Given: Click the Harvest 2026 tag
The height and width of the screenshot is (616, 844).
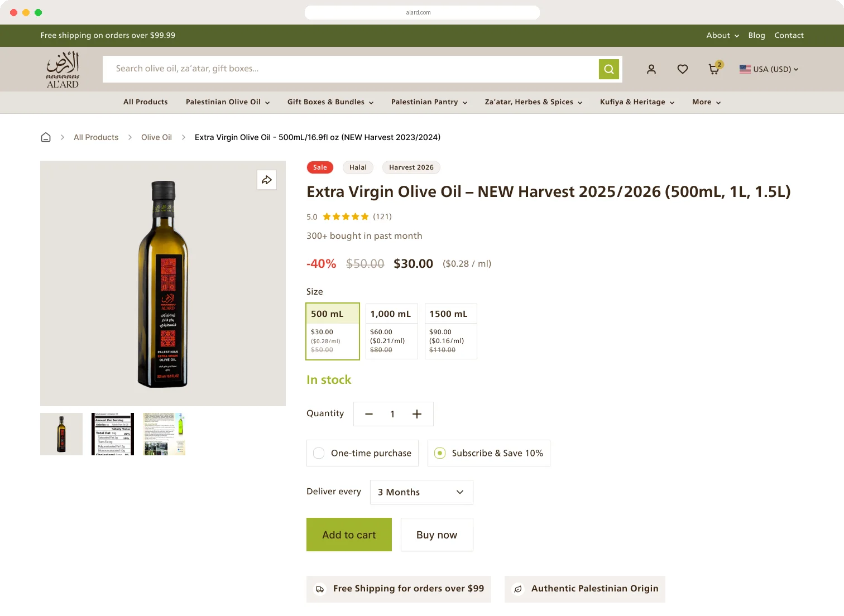Looking at the screenshot, I should 411,167.
